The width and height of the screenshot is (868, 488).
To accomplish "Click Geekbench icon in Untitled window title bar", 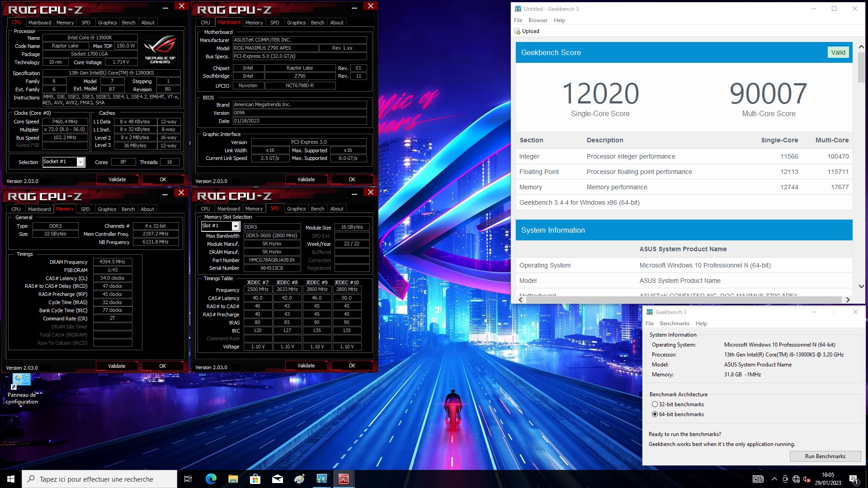I will click(518, 9).
